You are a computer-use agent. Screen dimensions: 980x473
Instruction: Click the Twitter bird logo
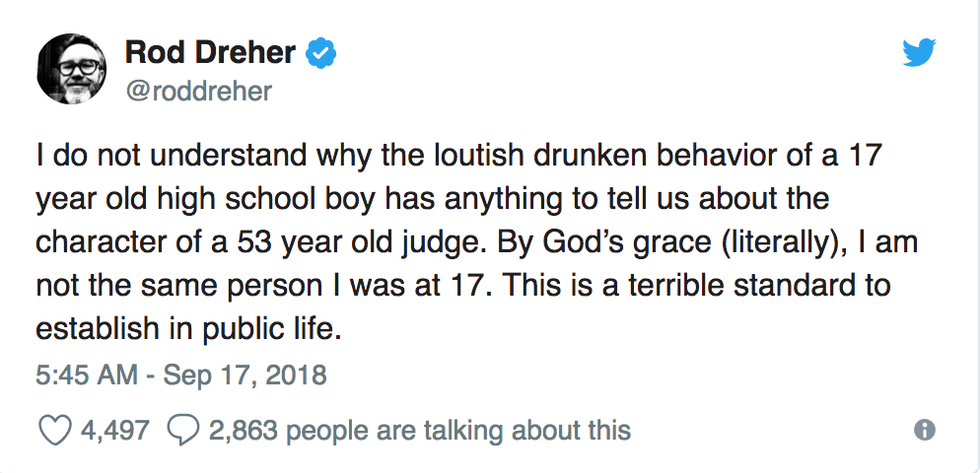(x=918, y=54)
